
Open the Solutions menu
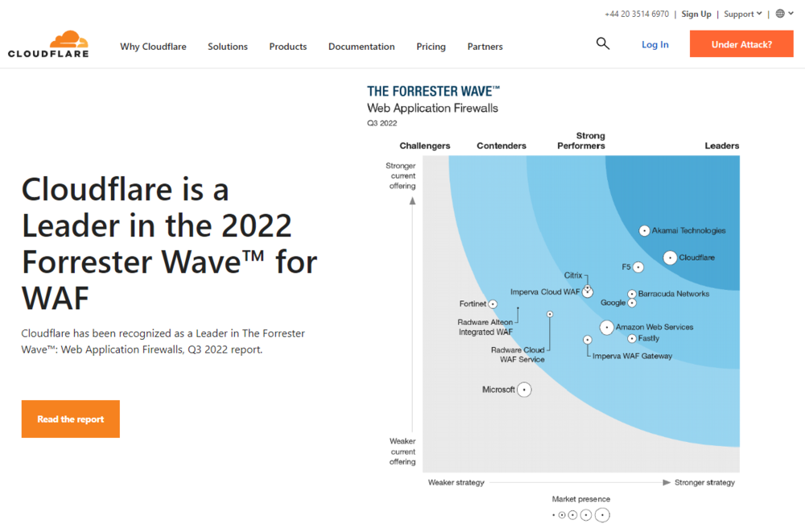click(x=228, y=46)
